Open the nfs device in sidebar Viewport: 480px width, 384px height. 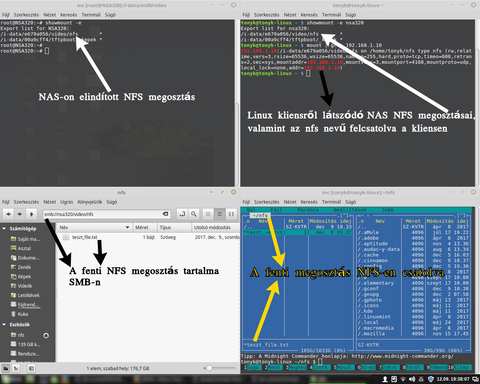click(x=18, y=335)
